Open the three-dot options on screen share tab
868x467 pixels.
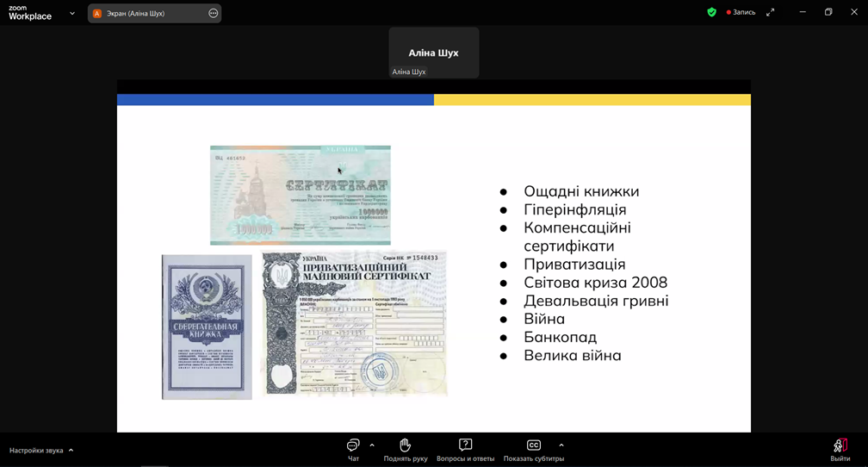214,14
